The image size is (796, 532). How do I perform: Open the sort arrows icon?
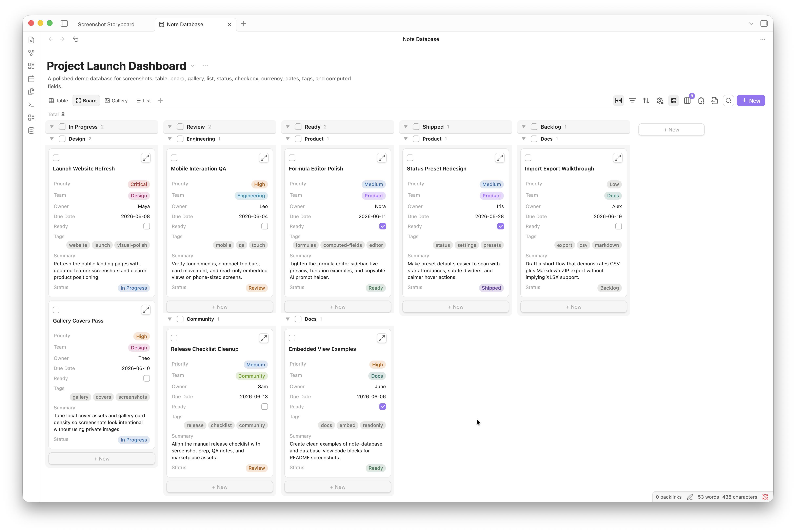click(x=646, y=101)
